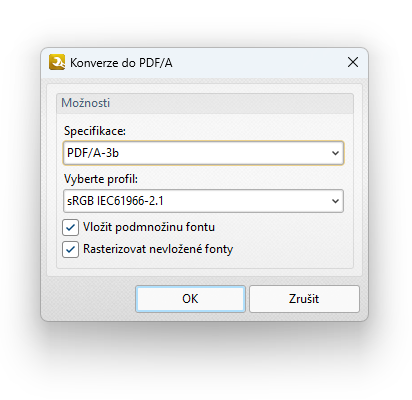This screenshot has height=400, width=412.
Task: Click the 'Vyberte profil:' label
Action: pos(101,179)
